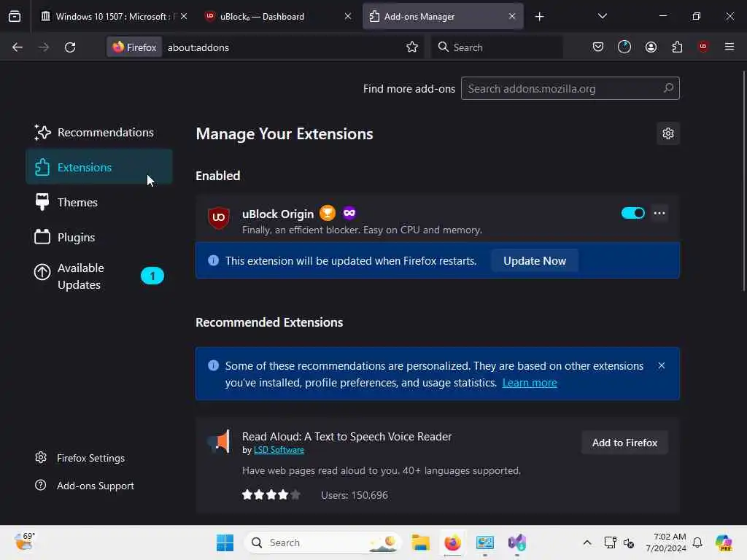Open a new browser tab
The image size is (747, 560).
[539, 16]
